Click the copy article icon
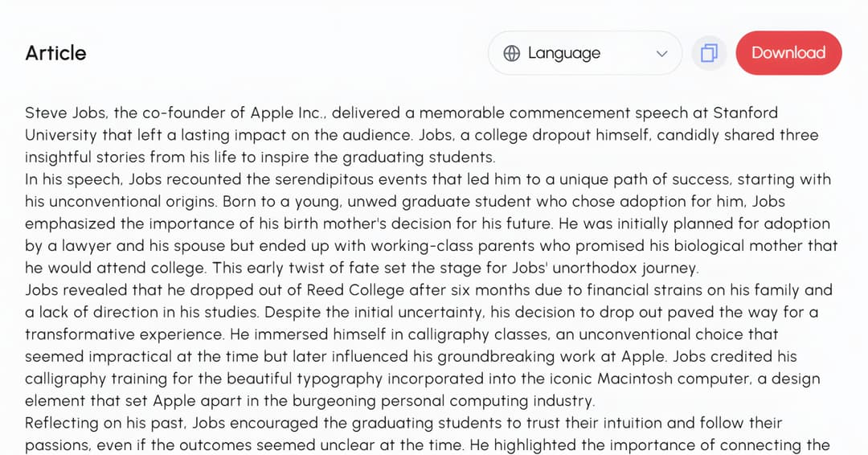 (709, 53)
